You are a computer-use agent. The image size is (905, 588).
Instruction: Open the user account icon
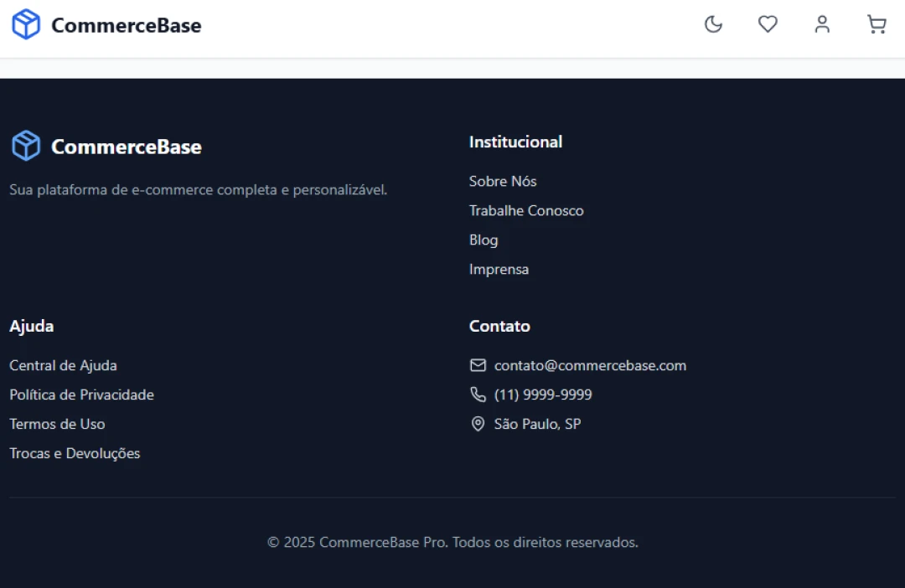click(822, 24)
